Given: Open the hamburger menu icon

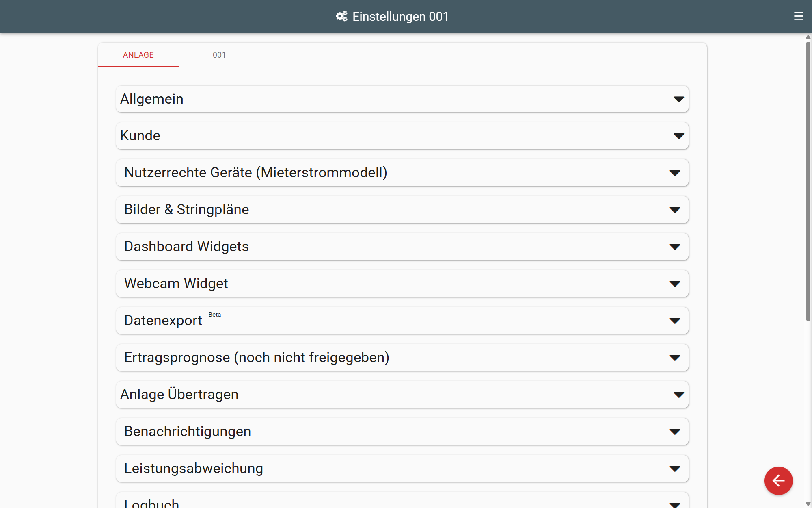Looking at the screenshot, I should pos(798,16).
